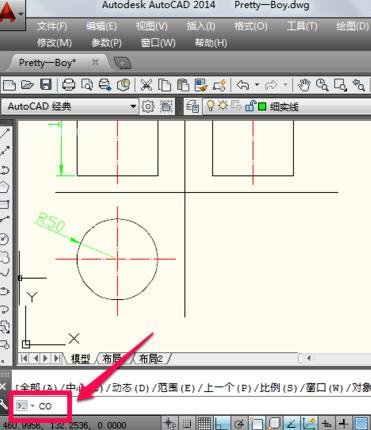
Task: Select the Pan hand tool
Action: (304, 85)
